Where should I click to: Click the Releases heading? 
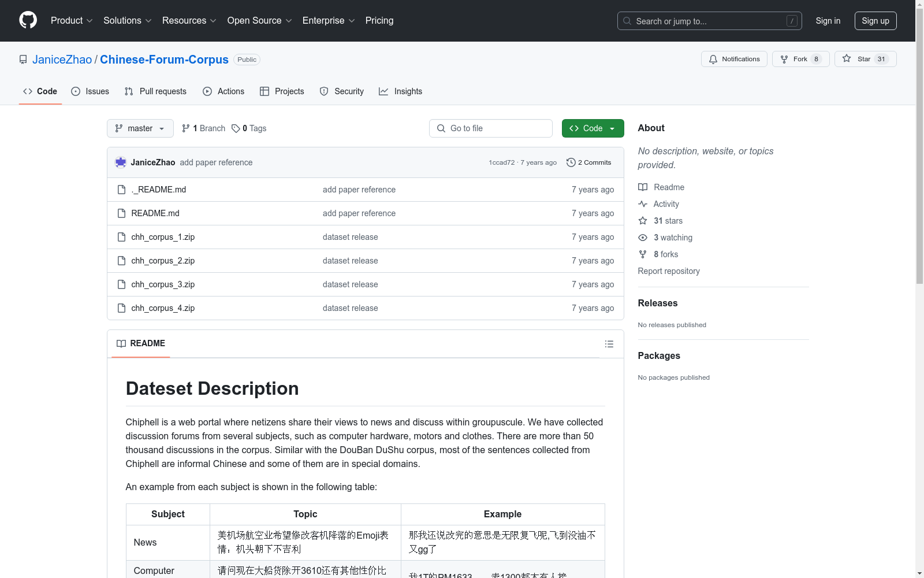point(658,303)
